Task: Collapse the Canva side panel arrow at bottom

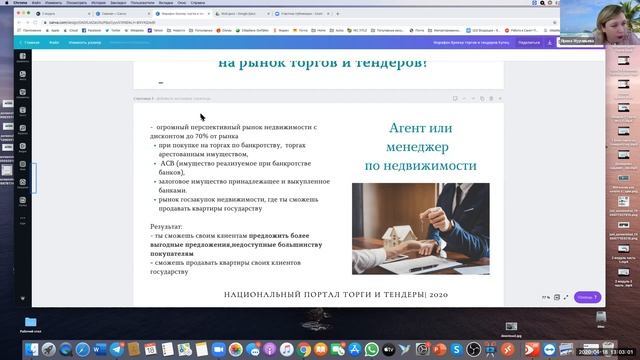Action: click(22, 298)
